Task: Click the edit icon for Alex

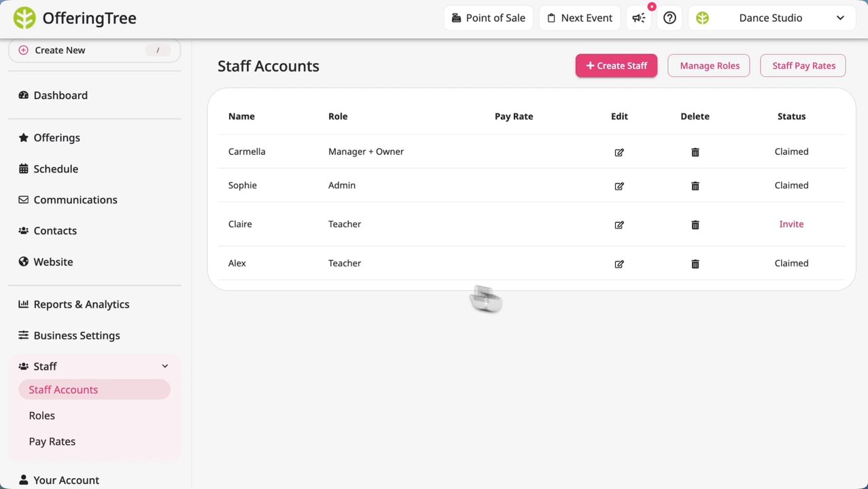Action: click(619, 264)
